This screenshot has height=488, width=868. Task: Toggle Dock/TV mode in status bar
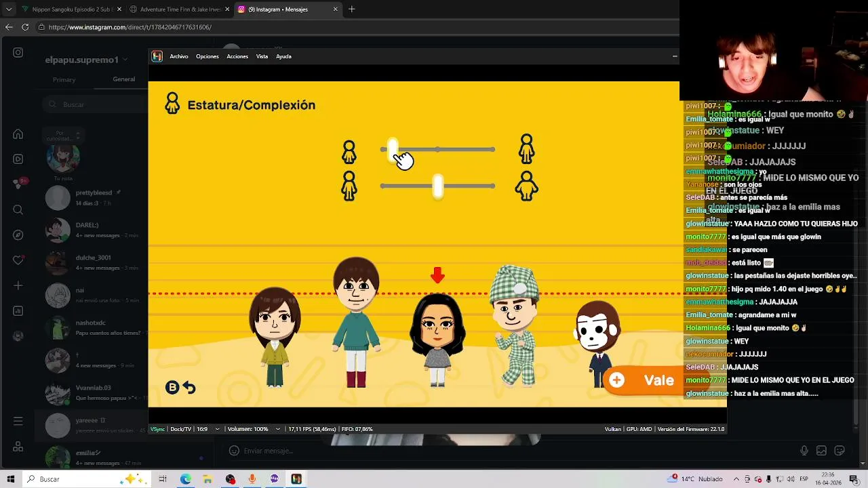(x=180, y=429)
